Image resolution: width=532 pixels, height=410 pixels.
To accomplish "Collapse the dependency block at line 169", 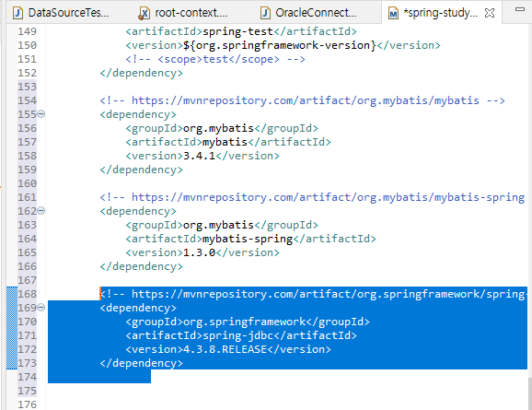I will click(x=40, y=308).
